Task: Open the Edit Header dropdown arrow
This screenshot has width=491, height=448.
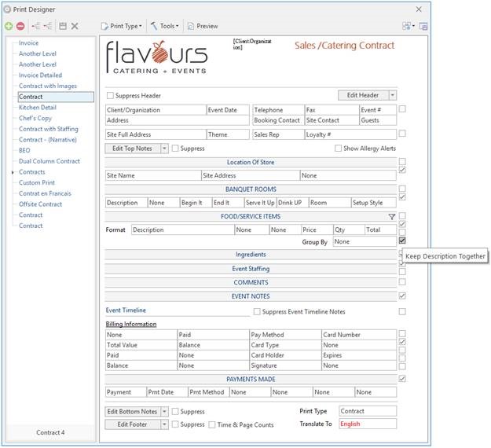Action: coord(393,95)
